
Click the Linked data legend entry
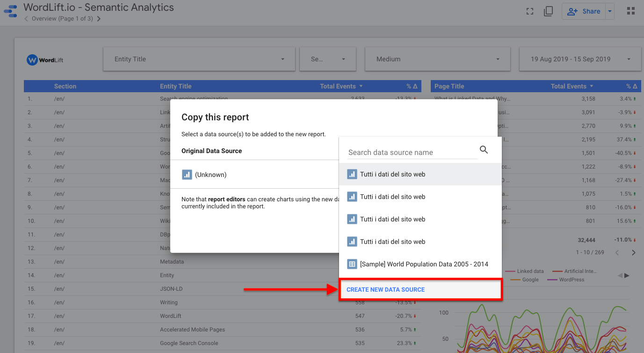coord(524,271)
